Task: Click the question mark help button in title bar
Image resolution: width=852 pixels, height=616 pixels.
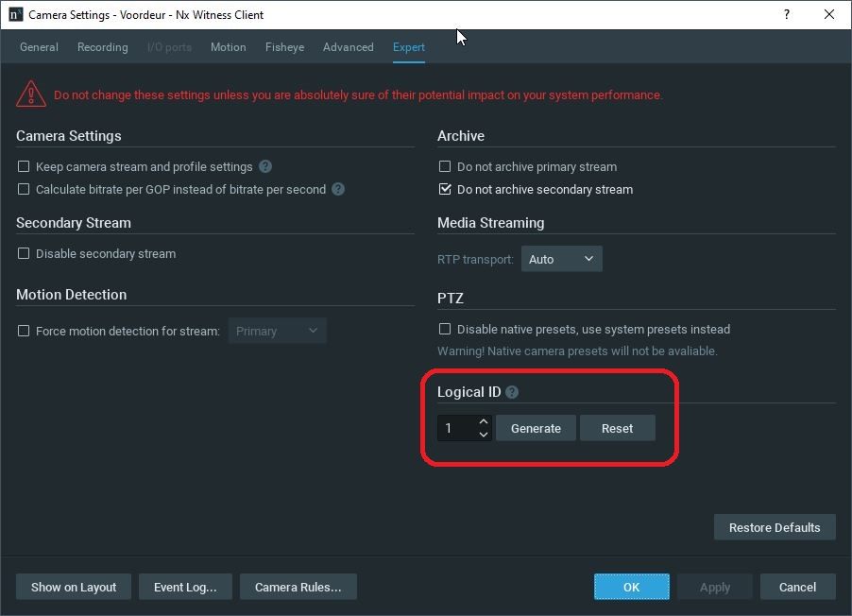Action: 787,14
